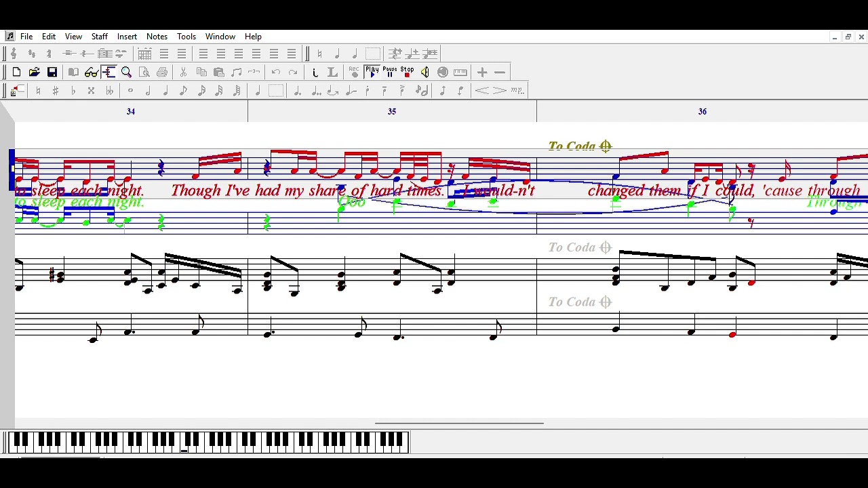The width and height of the screenshot is (868, 488).
Task: Open the Help menu
Action: coord(253,37)
